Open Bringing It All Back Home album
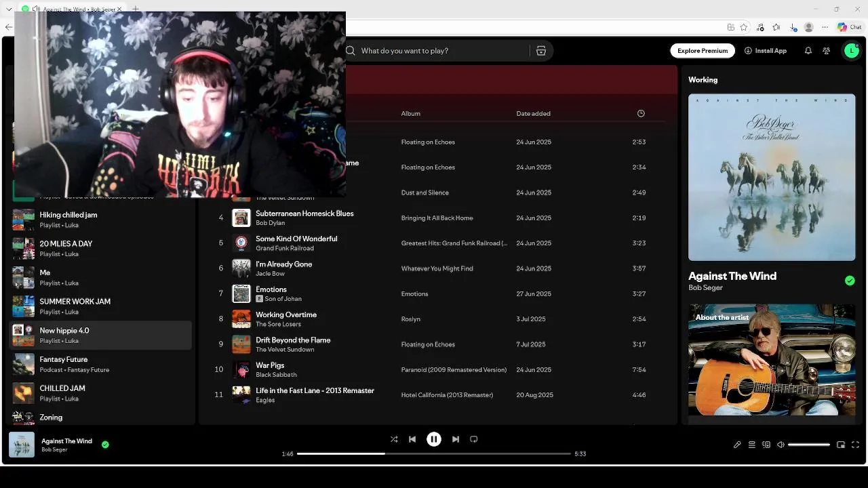The width and height of the screenshot is (868, 488). 437,218
